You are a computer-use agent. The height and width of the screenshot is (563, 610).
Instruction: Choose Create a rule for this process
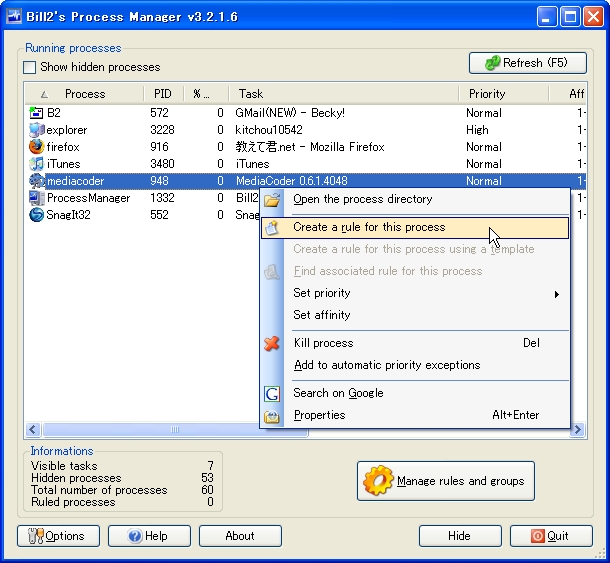tap(414, 227)
